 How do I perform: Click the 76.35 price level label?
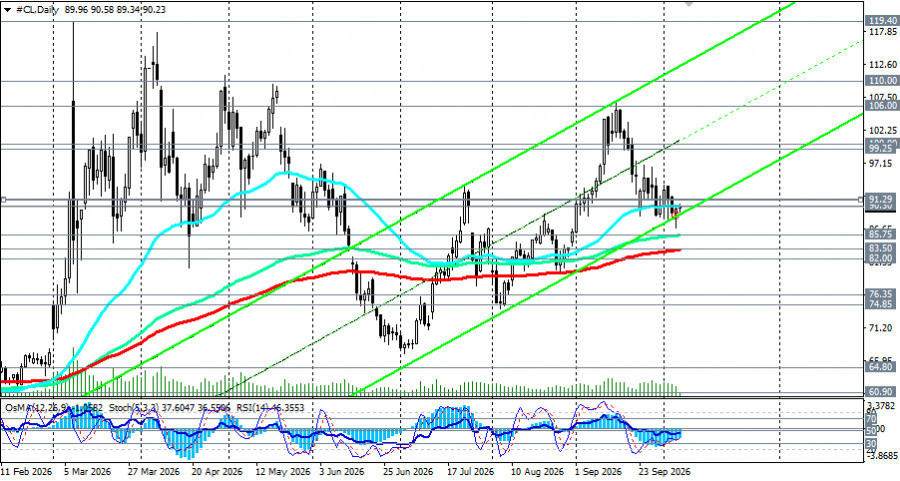pos(882,294)
